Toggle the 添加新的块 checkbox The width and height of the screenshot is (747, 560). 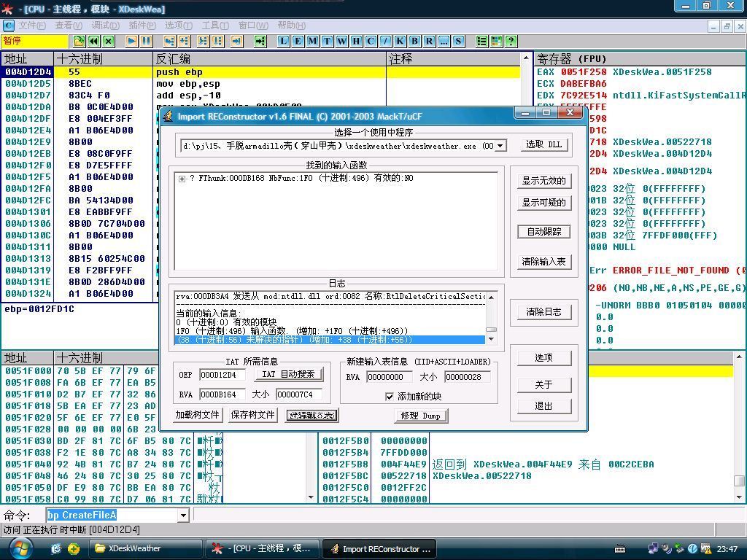390,396
